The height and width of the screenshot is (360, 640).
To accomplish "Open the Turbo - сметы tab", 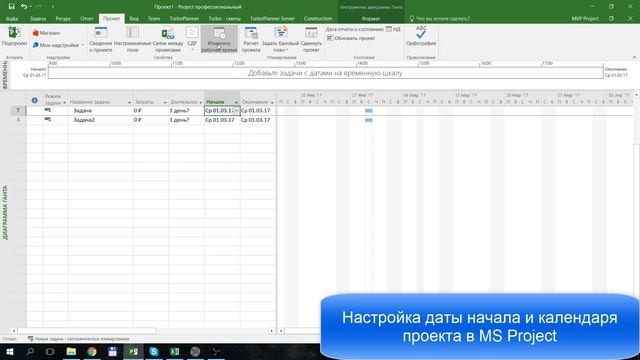I will (x=224, y=19).
